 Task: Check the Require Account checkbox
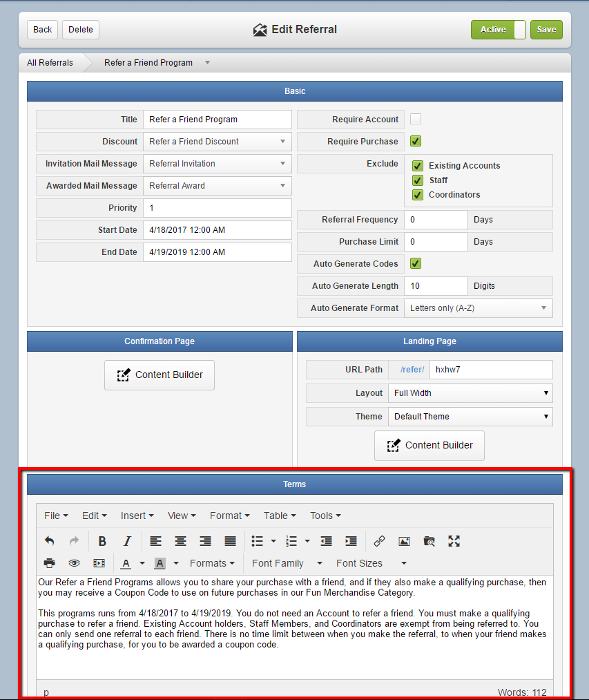click(416, 119)
